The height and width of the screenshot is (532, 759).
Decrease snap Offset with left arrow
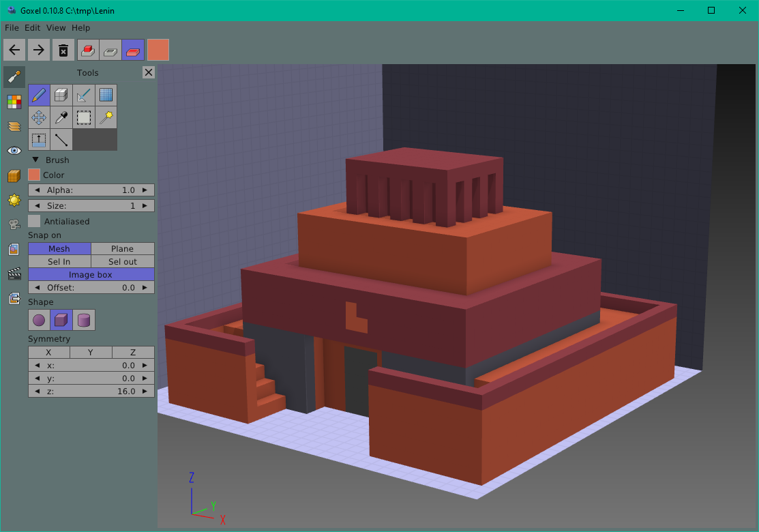pyautogui.click(x=38, y=288)
